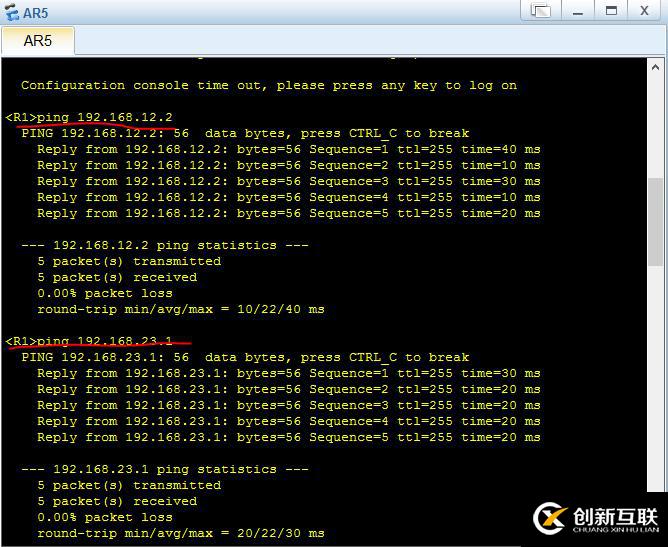Click the 192.168.12.2 Sequence=5 reply line
This screenshot has width=668, height=547.
tap(289, 213)
